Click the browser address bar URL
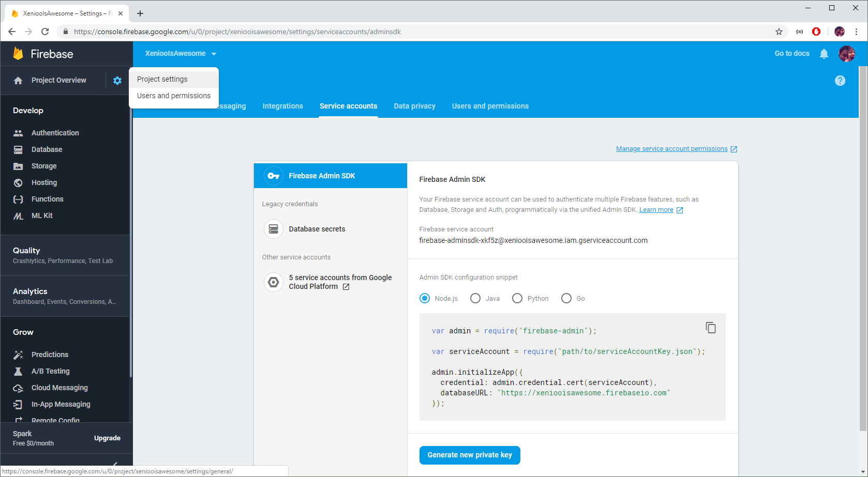This screenshot has height=477, width=868. tap(237, 32)
